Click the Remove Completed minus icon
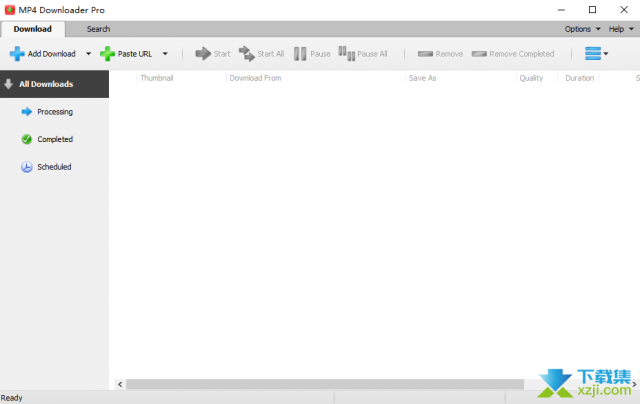 coord(479,54)
